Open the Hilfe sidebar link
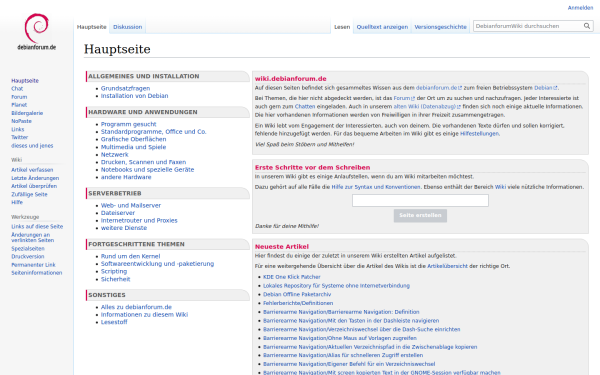Viewport: 600px width, 375px height. pos(17,202)
